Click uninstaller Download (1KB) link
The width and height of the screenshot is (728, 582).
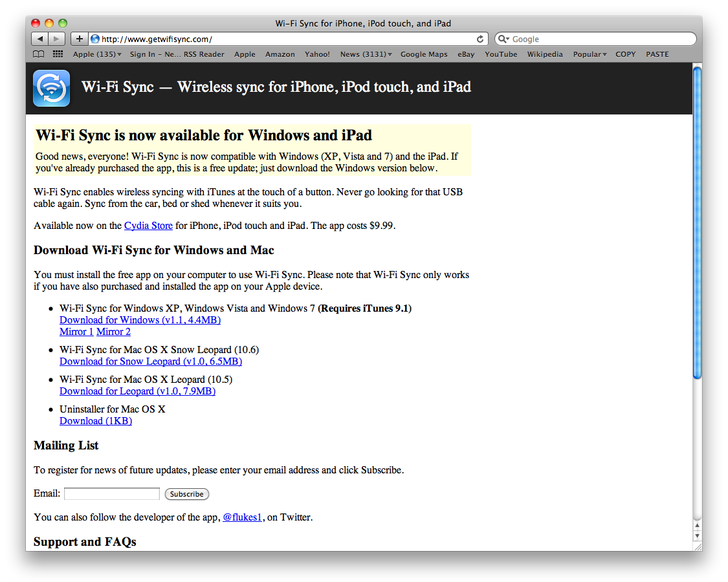pos(96,420)
